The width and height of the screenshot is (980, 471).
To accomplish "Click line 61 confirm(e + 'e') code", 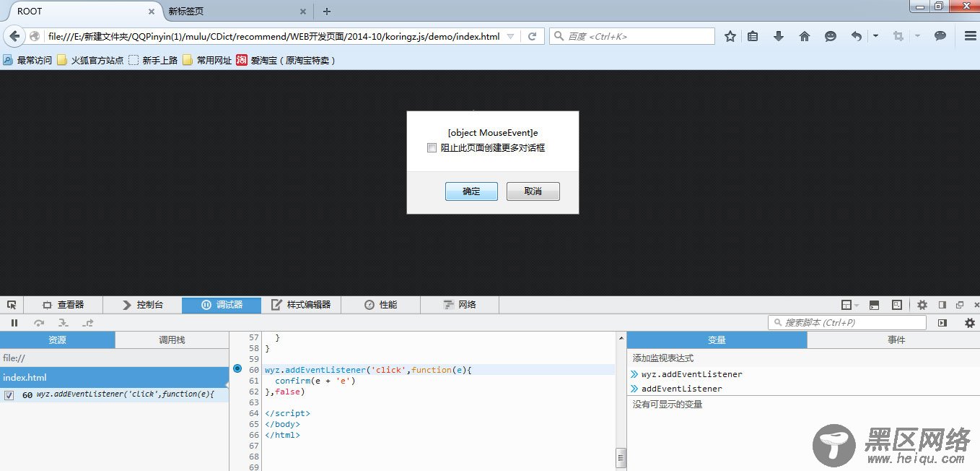I will [315, 381].
